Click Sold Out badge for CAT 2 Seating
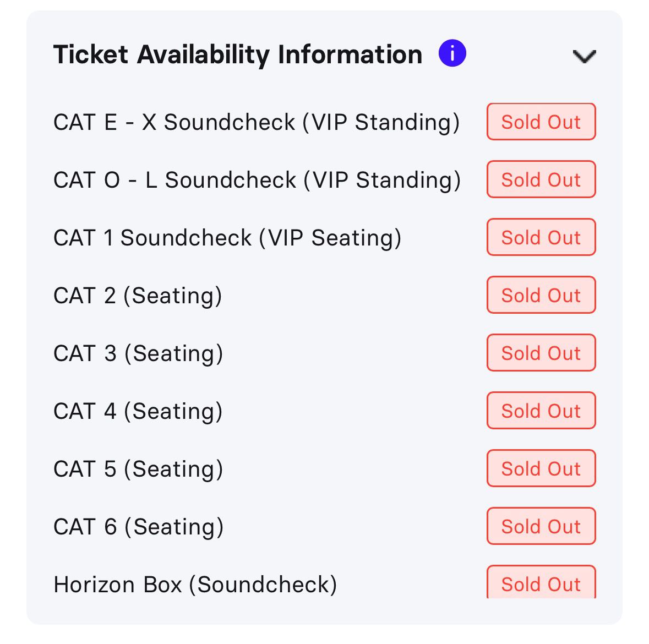649x644 pixels. pyautogui.click(x=541, y=295)
